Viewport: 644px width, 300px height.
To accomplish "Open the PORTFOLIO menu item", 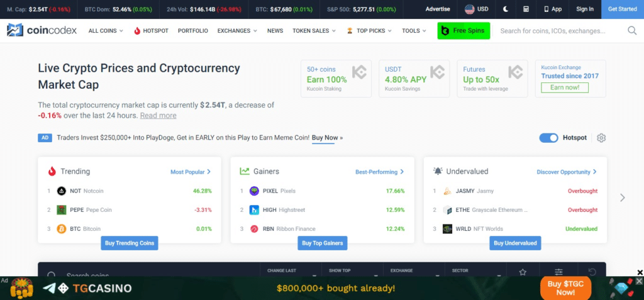I will 192,31.
